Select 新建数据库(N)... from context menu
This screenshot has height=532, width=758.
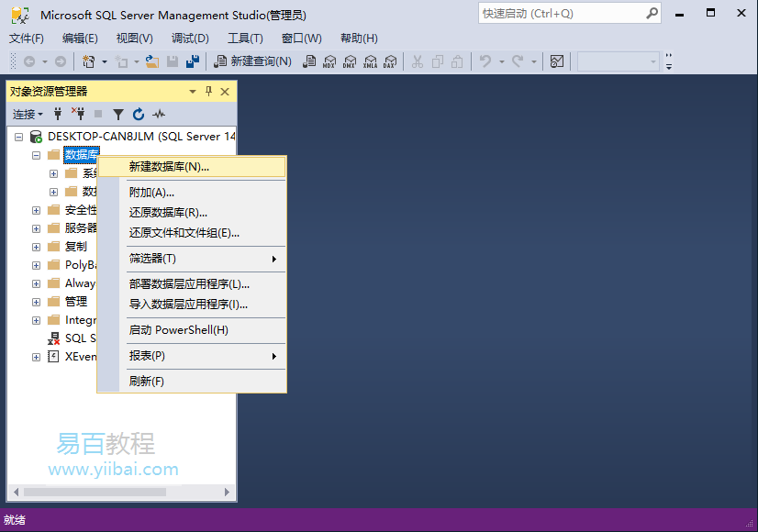169,167
